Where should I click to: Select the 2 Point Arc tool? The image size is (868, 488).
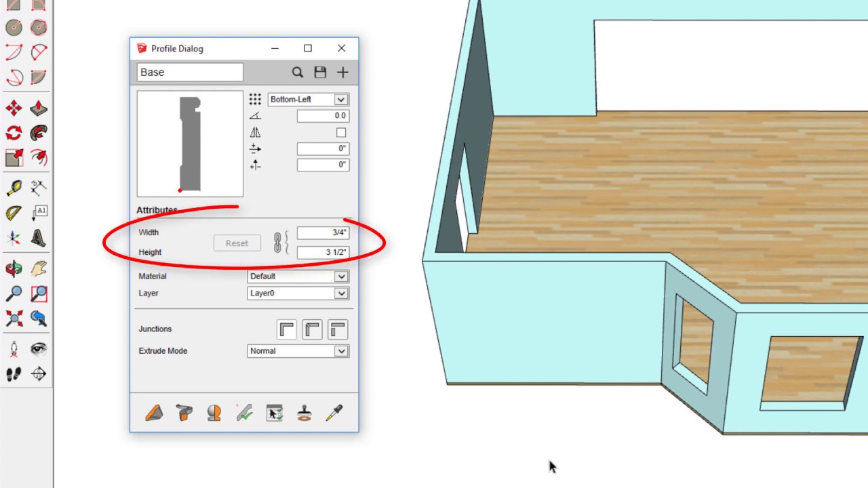click(39, 52)
